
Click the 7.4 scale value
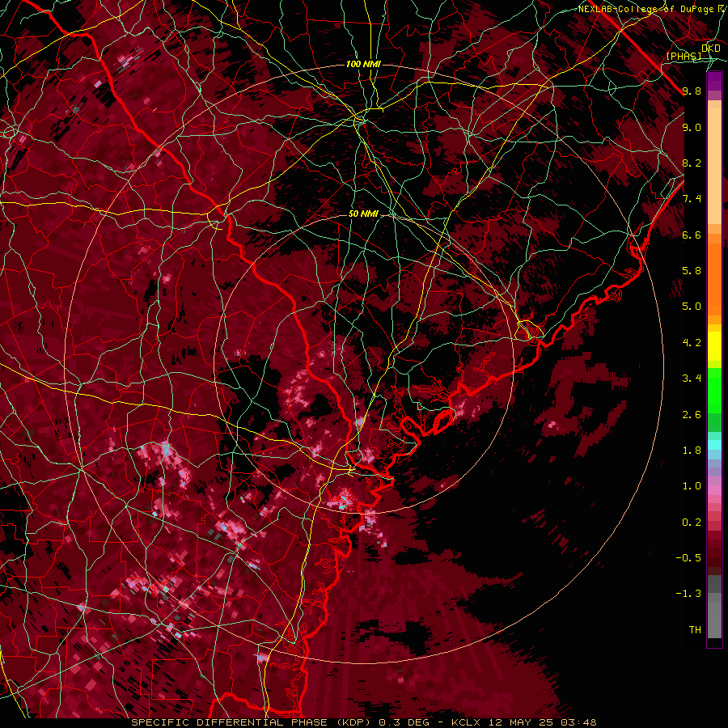[x=692, y=199]
